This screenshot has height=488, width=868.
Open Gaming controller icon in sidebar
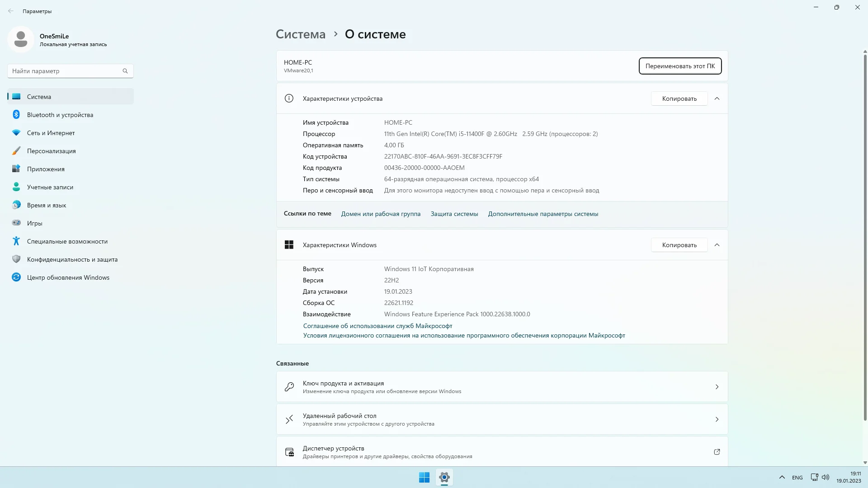click(16, 223)
